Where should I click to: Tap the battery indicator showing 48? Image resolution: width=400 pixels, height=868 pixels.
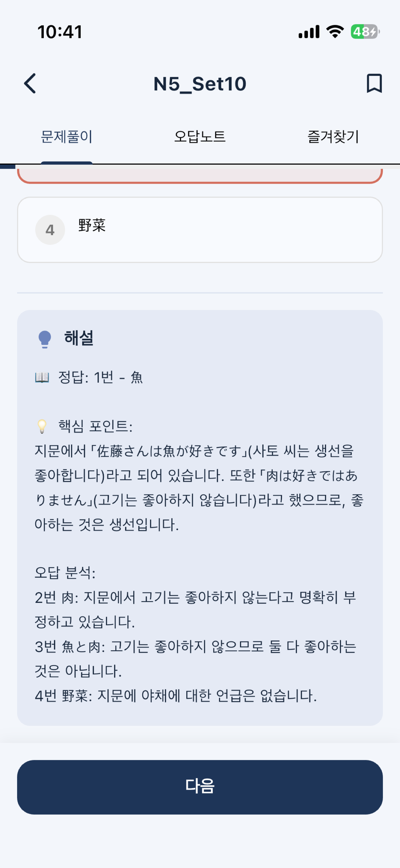(x=365, y=32)
